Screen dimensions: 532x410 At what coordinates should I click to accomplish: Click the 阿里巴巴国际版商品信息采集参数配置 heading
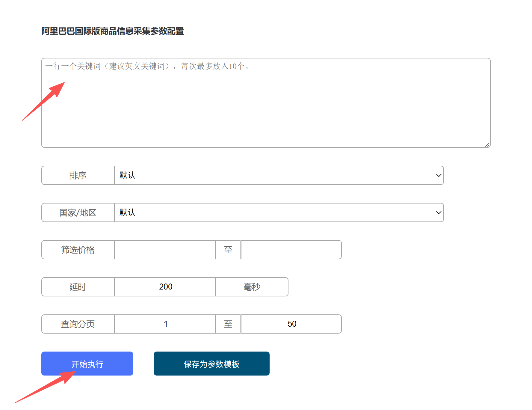[x=113, y=31]
